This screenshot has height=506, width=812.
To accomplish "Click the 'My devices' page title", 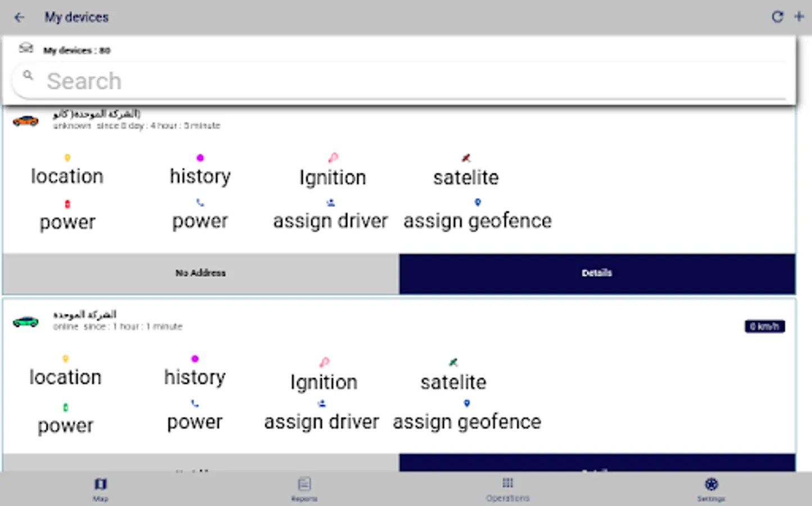I will (x=76, y=17).
